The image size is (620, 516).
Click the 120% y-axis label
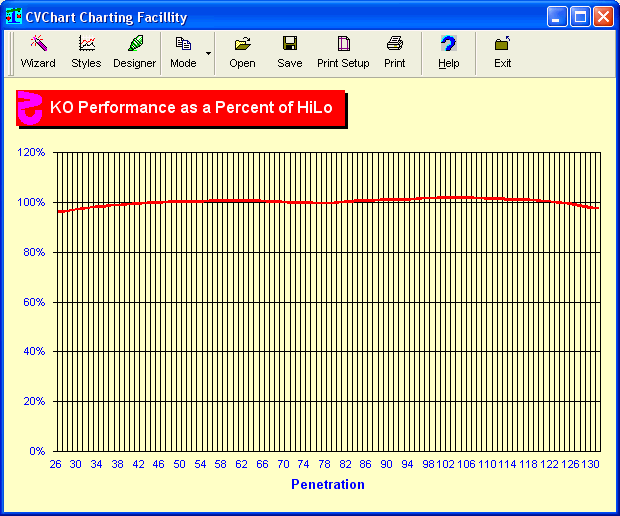[32, 153]
